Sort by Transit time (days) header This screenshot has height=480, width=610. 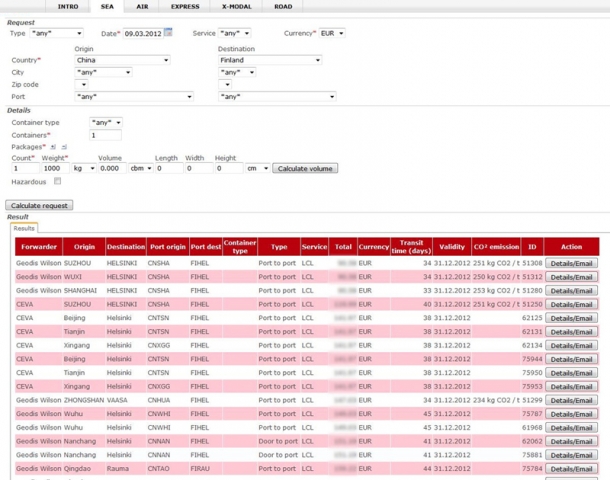tap(411, 247)
